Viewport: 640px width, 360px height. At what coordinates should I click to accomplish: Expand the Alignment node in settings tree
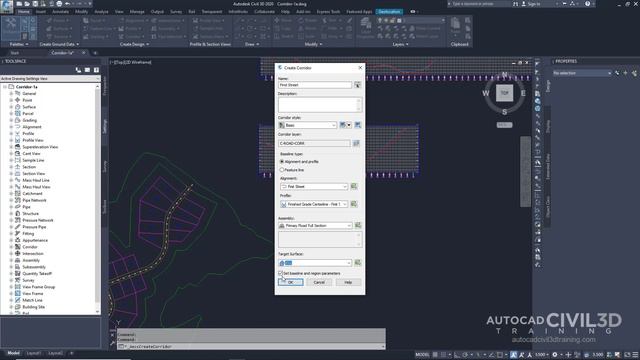pos(11,127)
